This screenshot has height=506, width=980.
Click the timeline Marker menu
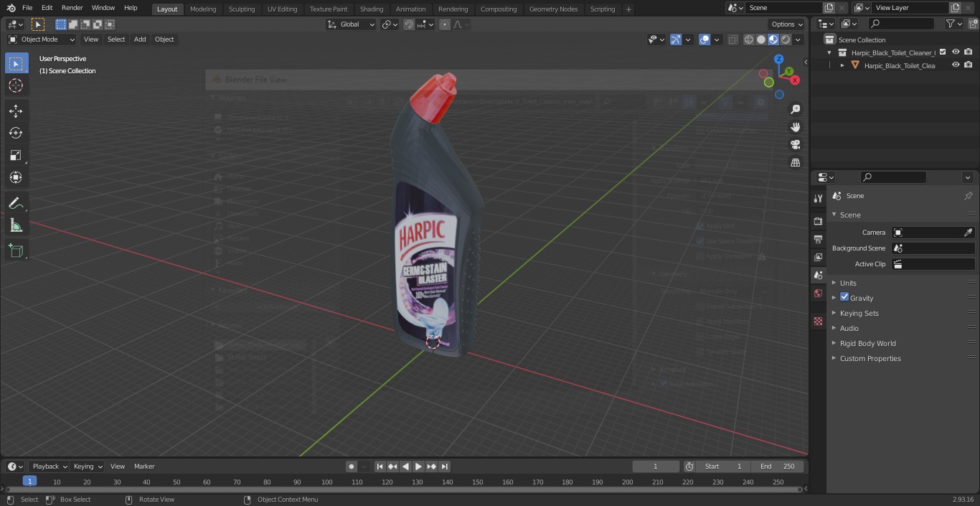(144, 467)
